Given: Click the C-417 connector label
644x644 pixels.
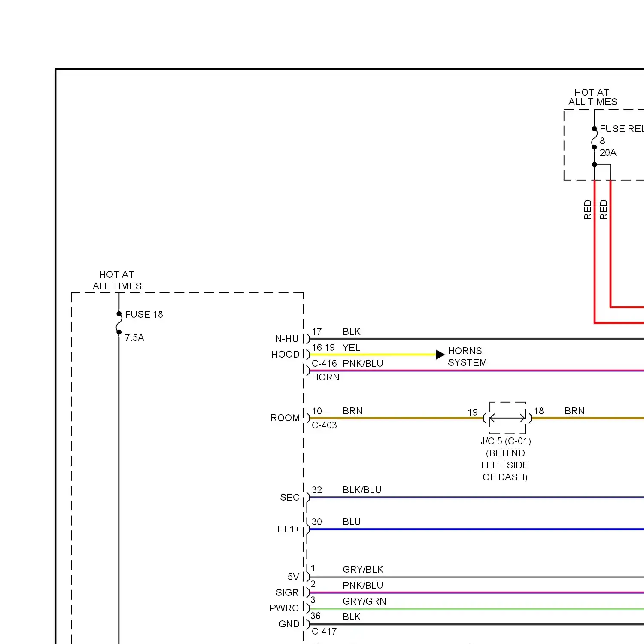Looking at the screenshot, I should click(324, 631).
